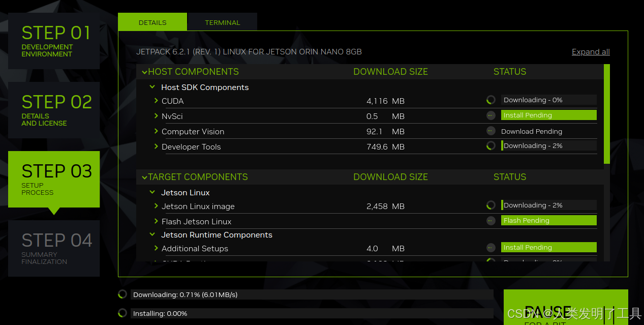The height and width of the screenshot is (325, 644).
Task: Open STEP 04 Summary Finalization
Action: [54, 248]
